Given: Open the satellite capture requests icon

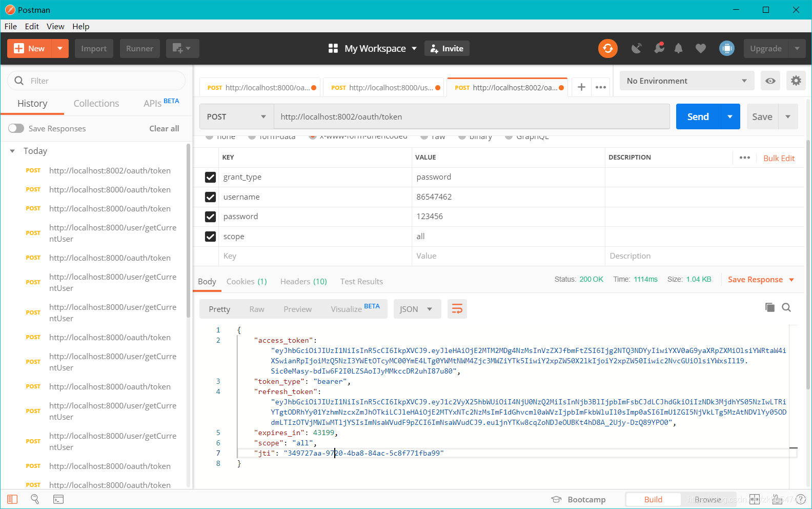Looking at the screenshot, I should coord(637,48).
